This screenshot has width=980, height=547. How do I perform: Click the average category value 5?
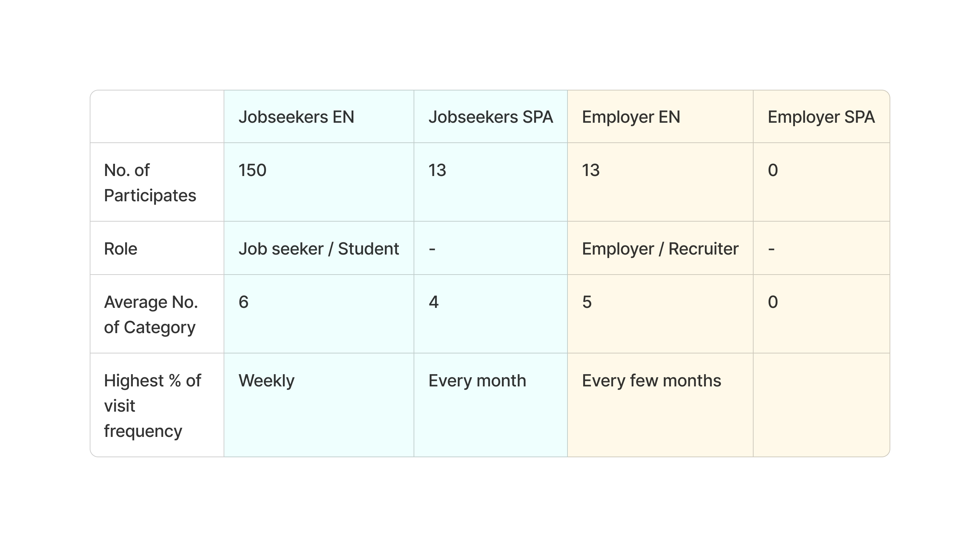pyautogui.click(x=587, y=302)
